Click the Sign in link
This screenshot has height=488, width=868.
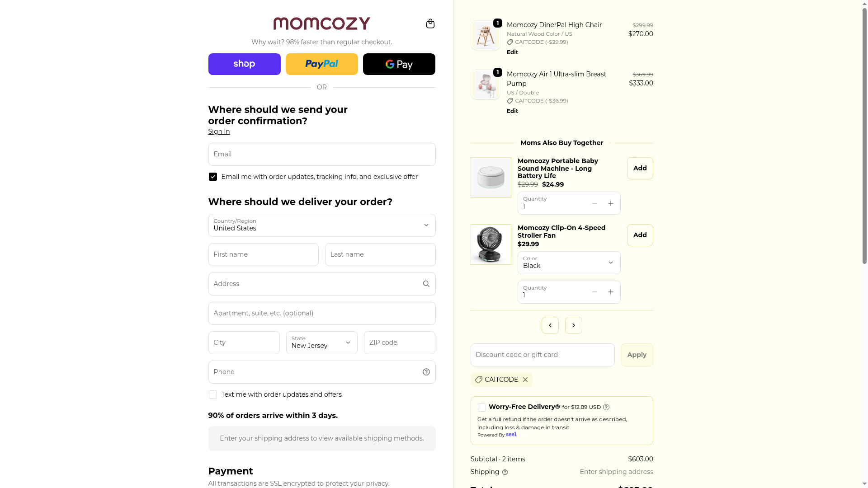click(219, 131)
